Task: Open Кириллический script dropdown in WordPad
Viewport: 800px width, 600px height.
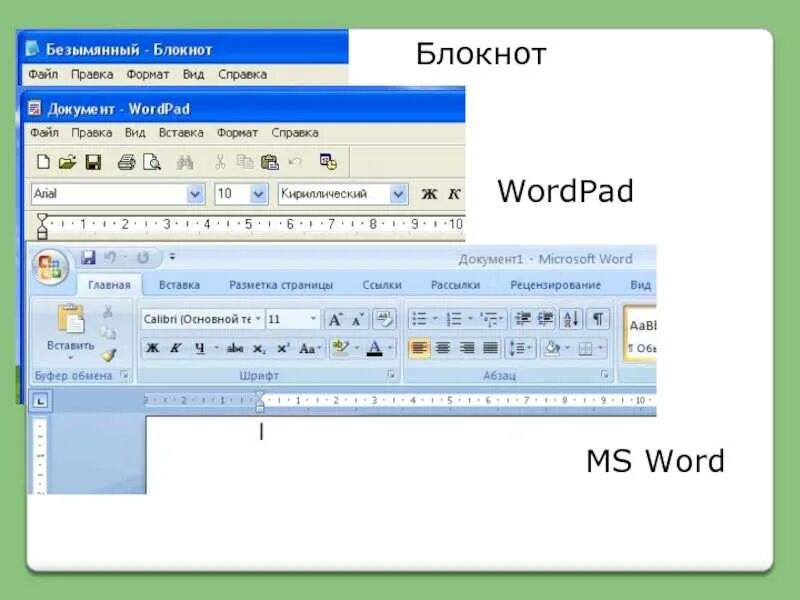Action: pyautogui.click(x=397, y=194)
